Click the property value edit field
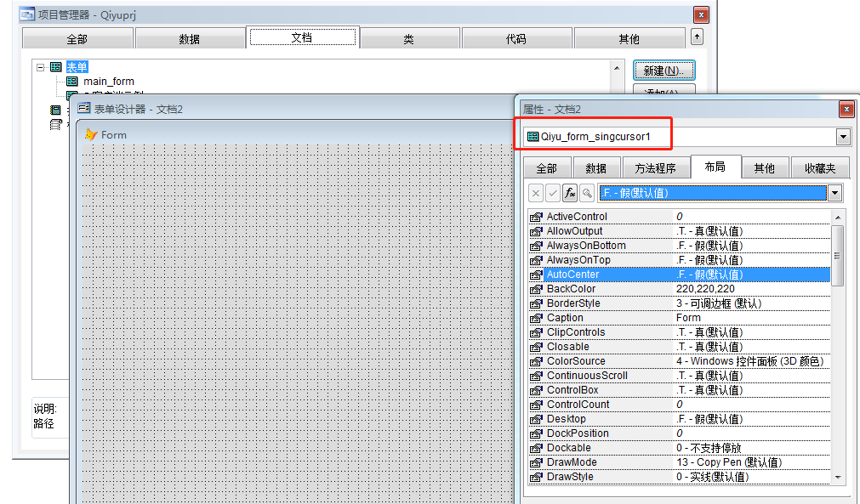This screenshot has width=860, height=504. 713,193
